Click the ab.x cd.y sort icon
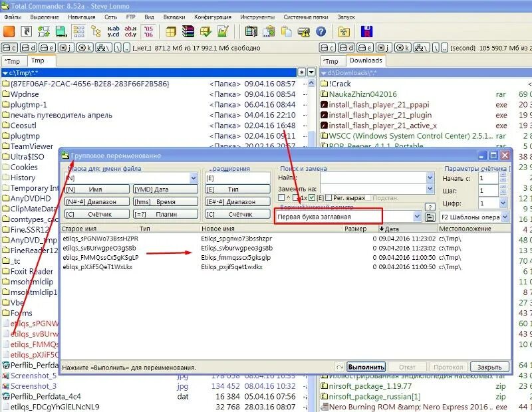 click(130, 31)
